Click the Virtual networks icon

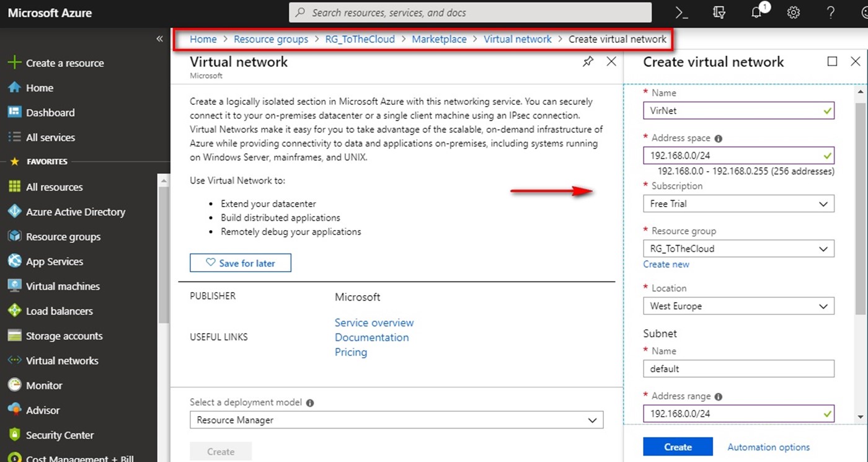pos(14,360)
